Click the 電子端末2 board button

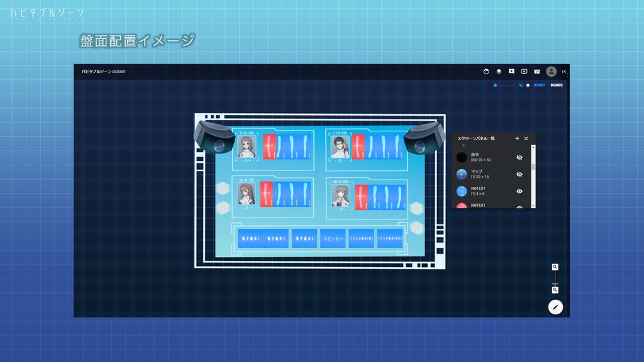pos(275,238)
